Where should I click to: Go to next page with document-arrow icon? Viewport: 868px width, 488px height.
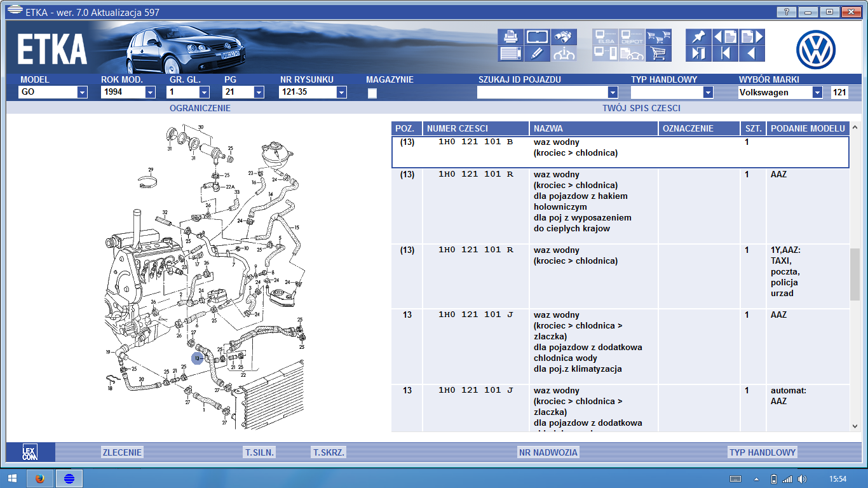(752, 37)
